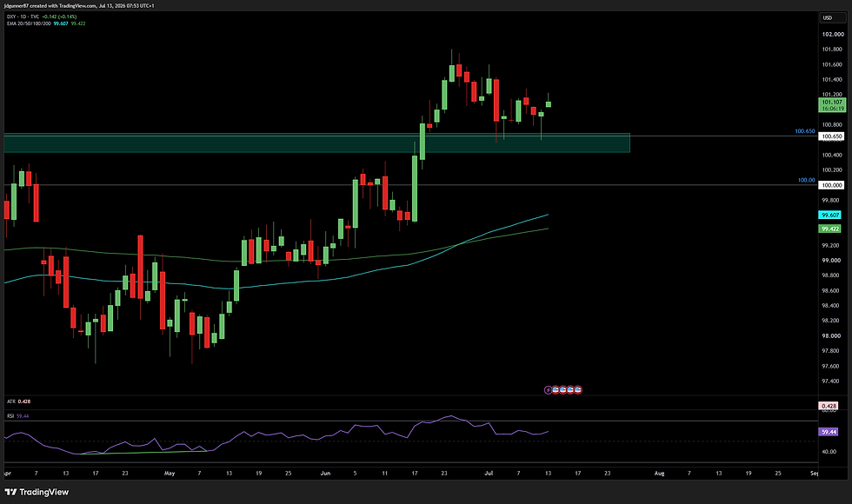Click the cyan 99.607 EMA axis label
This screenshot has width=852, height=504.
pyautogui.click(x=830, y=216)
